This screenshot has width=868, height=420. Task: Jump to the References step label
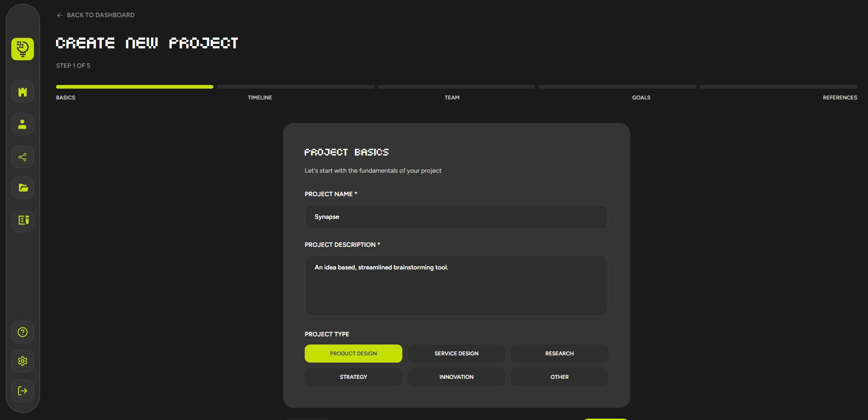(x=840, y=98)
